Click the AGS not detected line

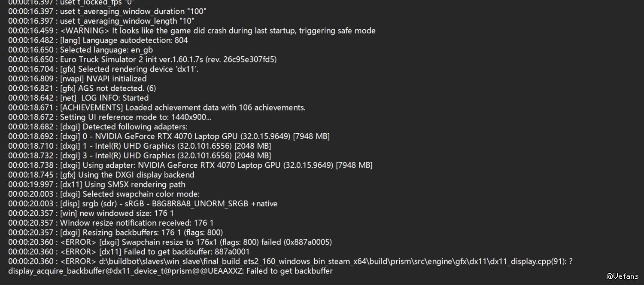coord(82,88)
